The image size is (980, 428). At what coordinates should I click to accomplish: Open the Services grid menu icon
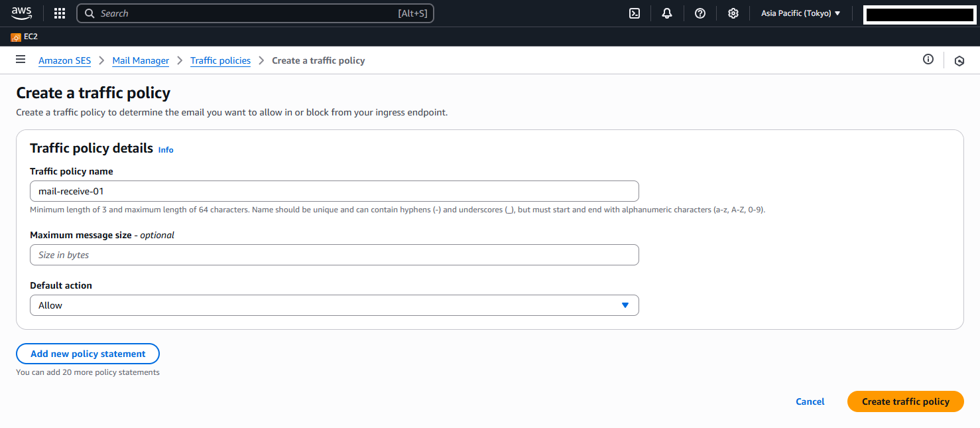click(x=60, y=13)
